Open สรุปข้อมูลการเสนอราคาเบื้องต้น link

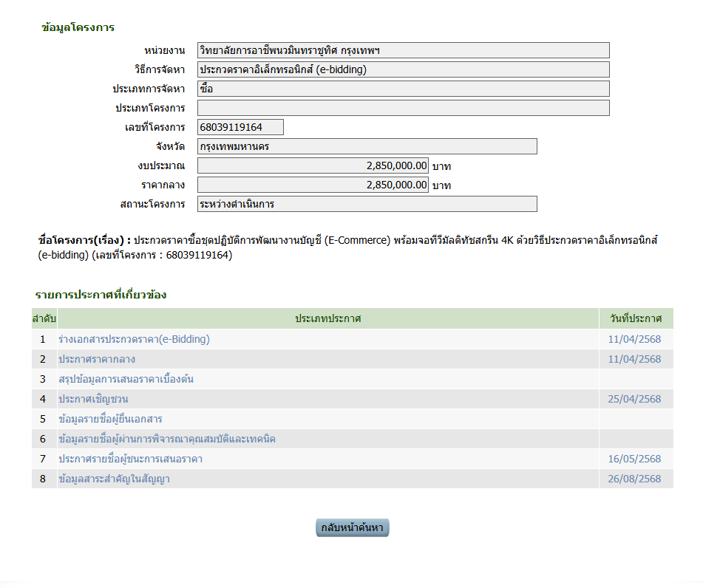click(126, 379)
